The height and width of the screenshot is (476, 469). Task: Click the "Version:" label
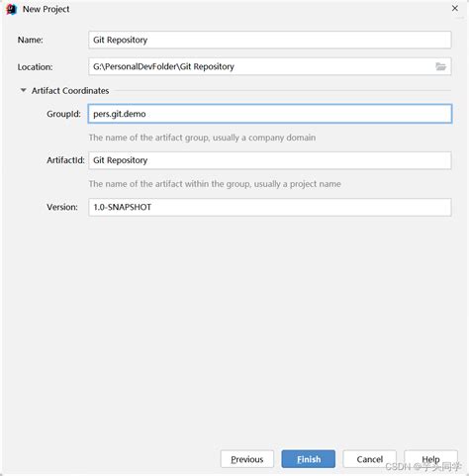coord(62,207)
